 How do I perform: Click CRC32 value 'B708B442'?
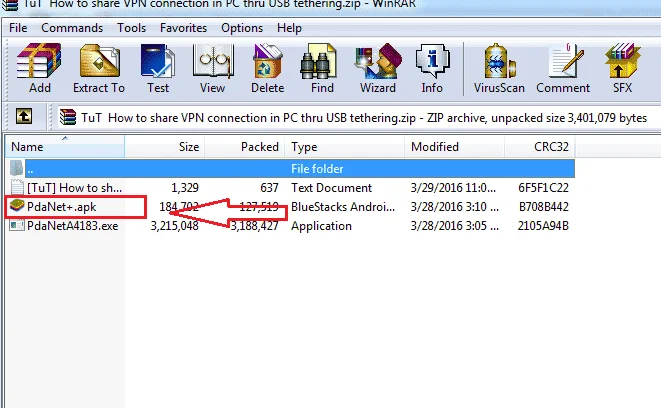tap(544, 207)
